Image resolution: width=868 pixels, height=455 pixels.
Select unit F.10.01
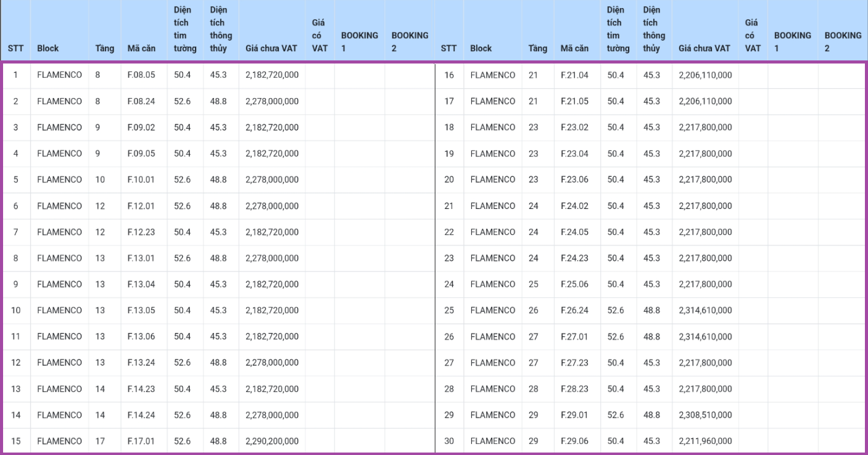click(141, 179)
